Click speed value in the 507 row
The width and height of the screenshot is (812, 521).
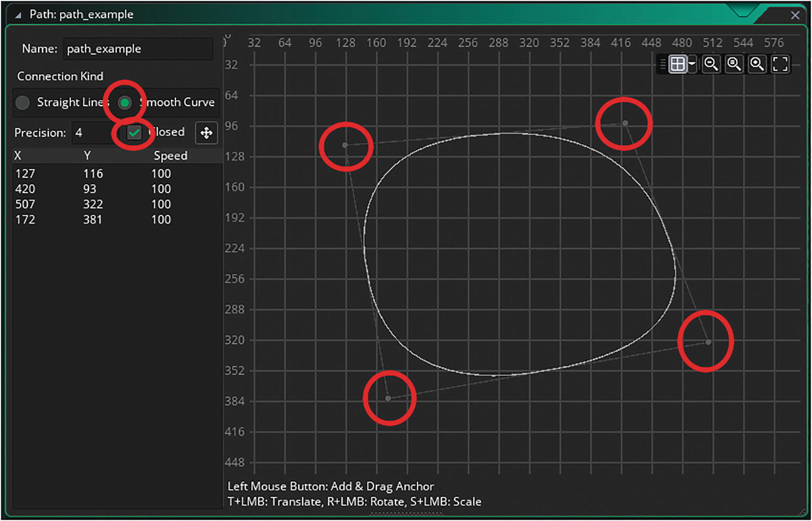tap(161, 204)
